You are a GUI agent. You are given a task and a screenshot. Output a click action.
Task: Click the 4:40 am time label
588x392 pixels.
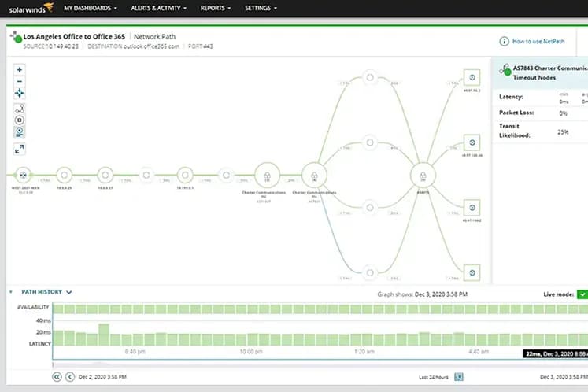(479, 352)
